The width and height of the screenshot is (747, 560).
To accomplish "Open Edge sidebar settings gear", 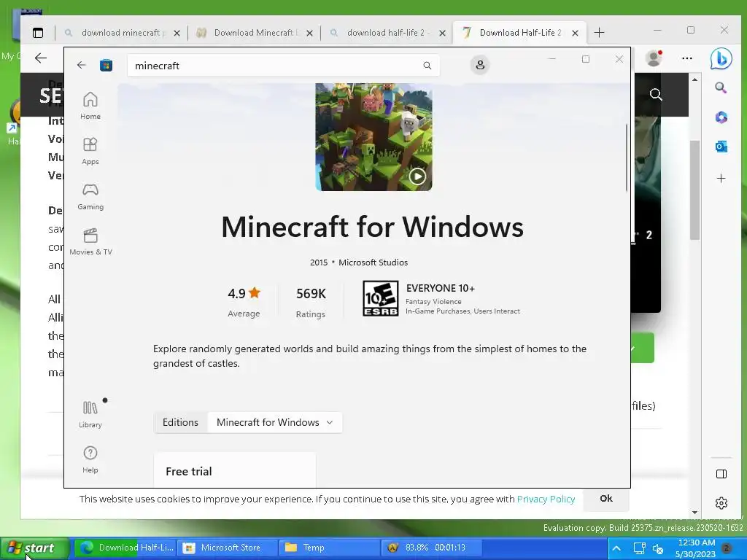I will pos(721,503).
